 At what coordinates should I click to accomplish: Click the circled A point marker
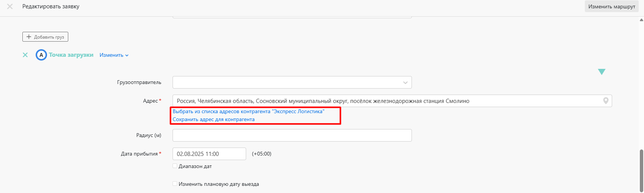(x=41, y=55)
